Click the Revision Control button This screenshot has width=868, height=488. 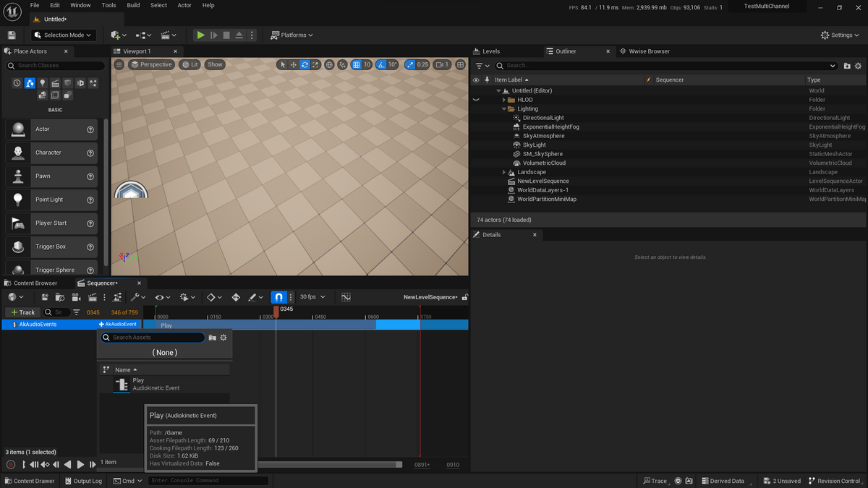834,481
